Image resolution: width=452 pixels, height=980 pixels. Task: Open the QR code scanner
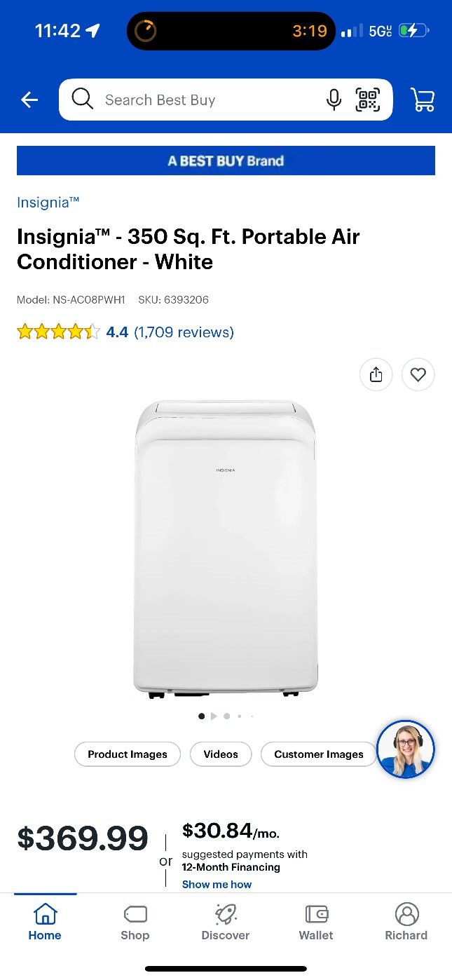(x=368, y=100)
